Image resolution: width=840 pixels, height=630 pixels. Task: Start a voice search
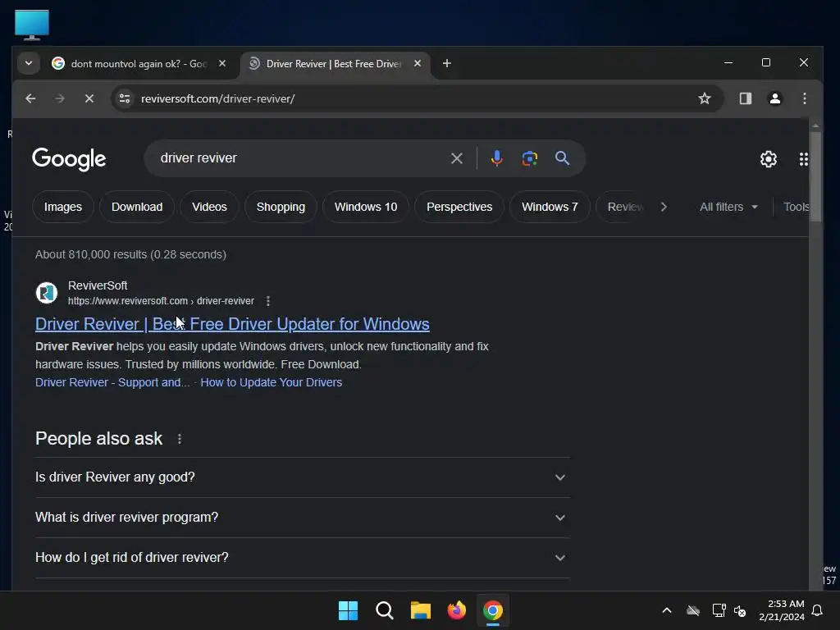(496, 158)
